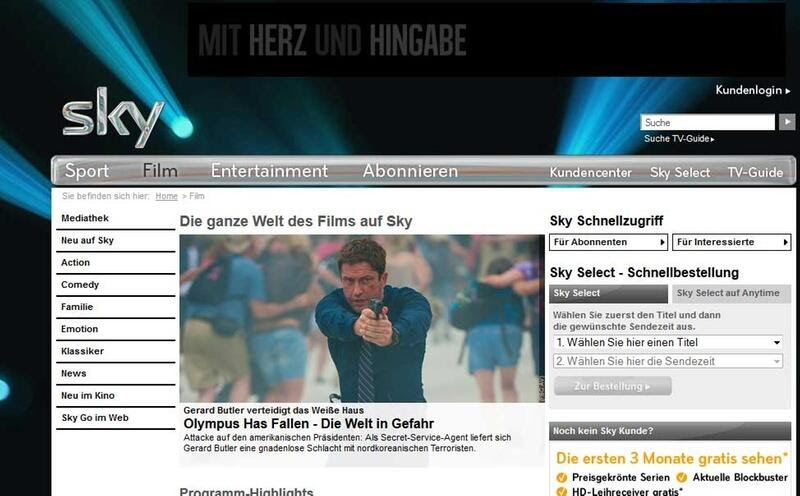
Task: Open the Wählen Sie einen Titel dropdown
Action: click(668, 342)
